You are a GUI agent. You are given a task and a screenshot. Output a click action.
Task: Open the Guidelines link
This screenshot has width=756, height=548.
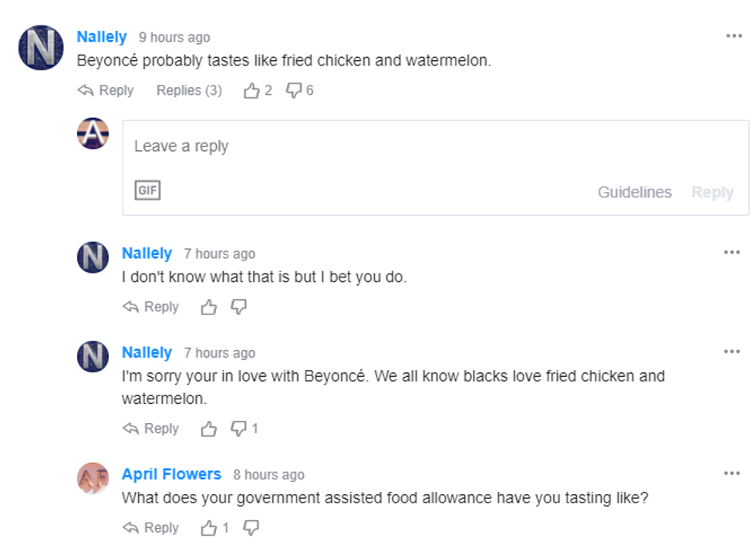point(634,193)
